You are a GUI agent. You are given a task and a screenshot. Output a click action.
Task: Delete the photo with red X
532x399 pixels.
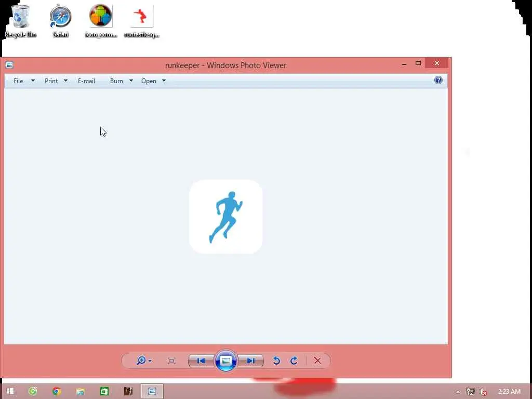tap(317, 361)
